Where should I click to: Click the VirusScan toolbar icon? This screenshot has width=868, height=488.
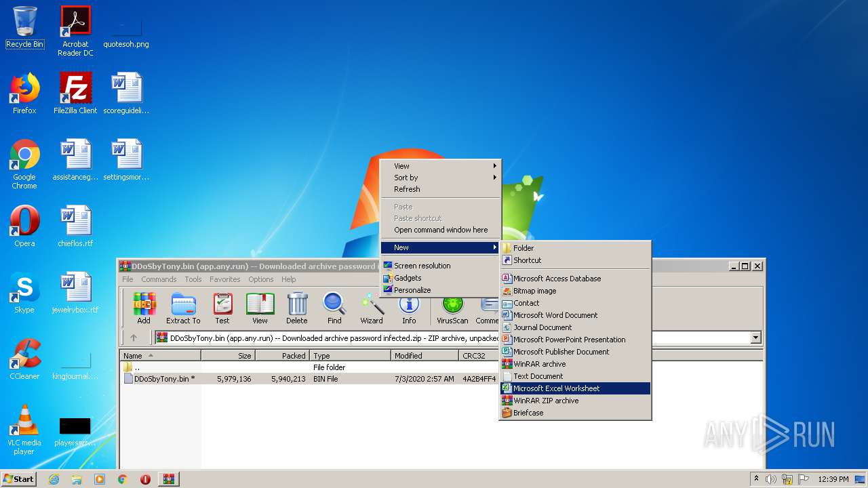coord(452,308)
